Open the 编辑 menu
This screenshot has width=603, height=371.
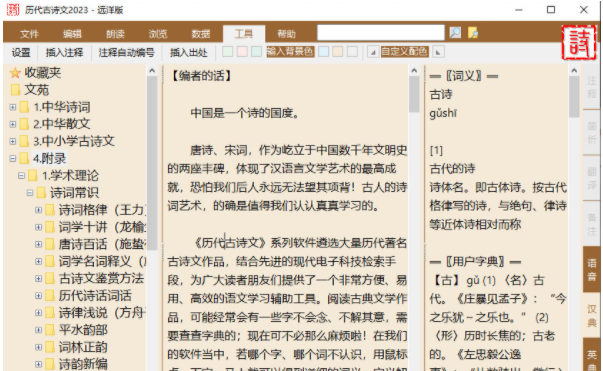tap(72, 34)
